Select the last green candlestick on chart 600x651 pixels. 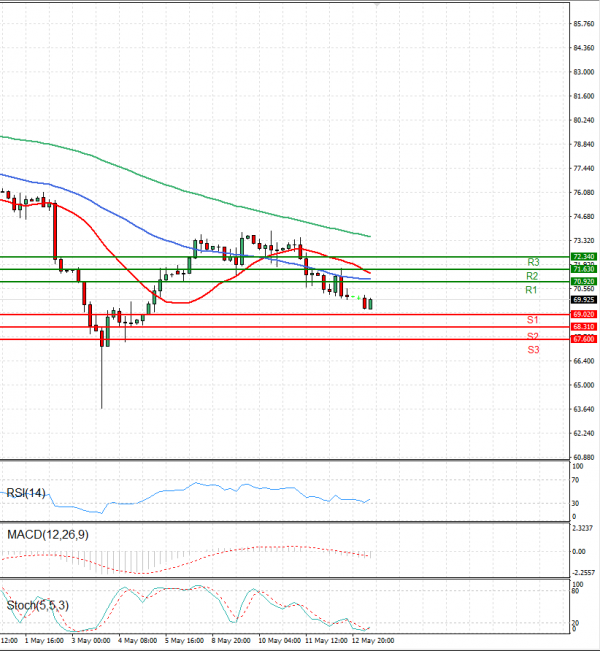pos(370,304)
